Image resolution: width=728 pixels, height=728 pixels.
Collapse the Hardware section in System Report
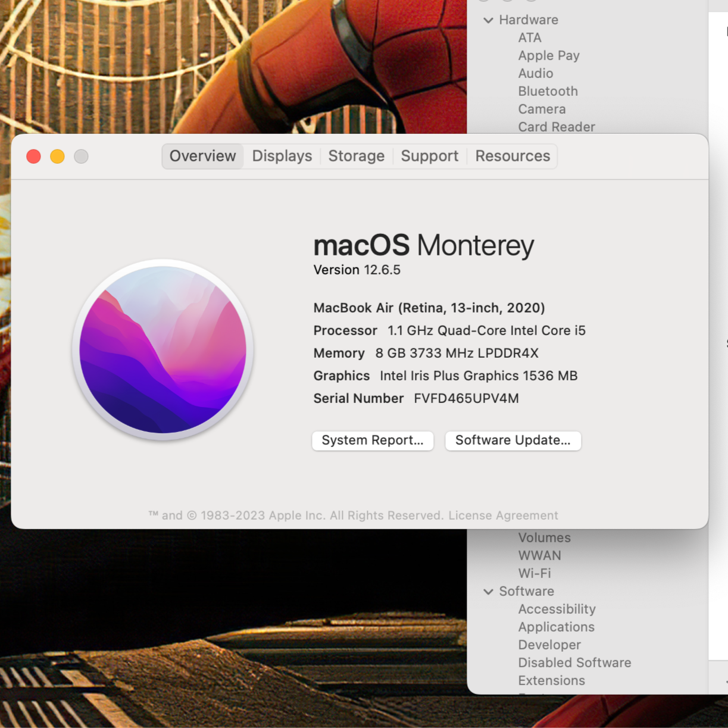click(x=489, y=20)
